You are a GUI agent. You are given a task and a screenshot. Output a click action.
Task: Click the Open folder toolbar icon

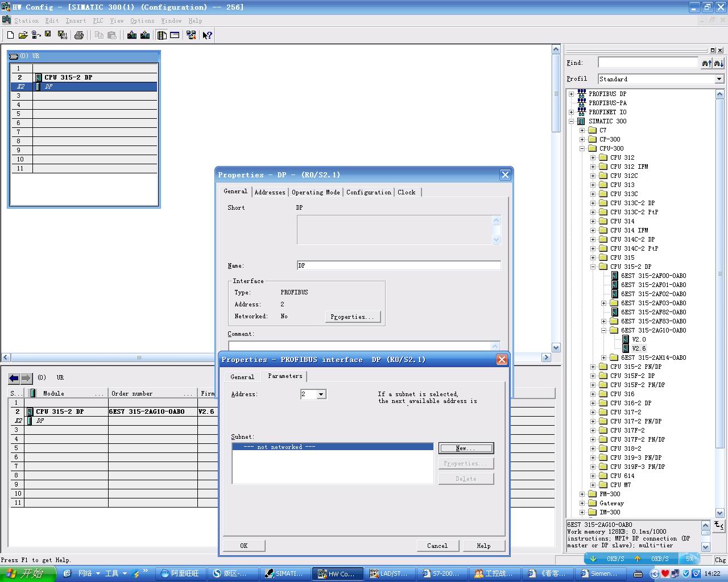23,35
